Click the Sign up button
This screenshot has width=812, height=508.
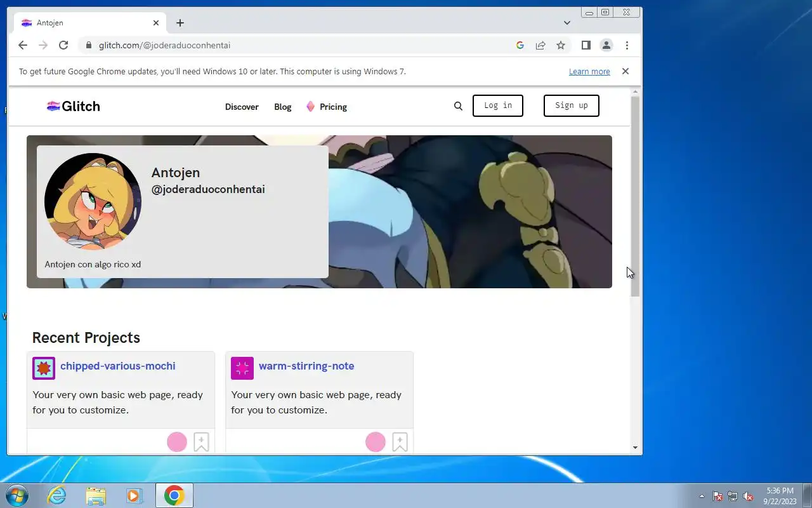coord(572,105)
